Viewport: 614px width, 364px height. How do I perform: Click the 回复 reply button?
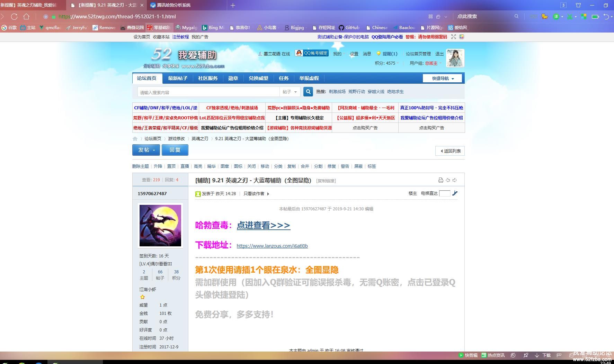[x=175, y=150]
